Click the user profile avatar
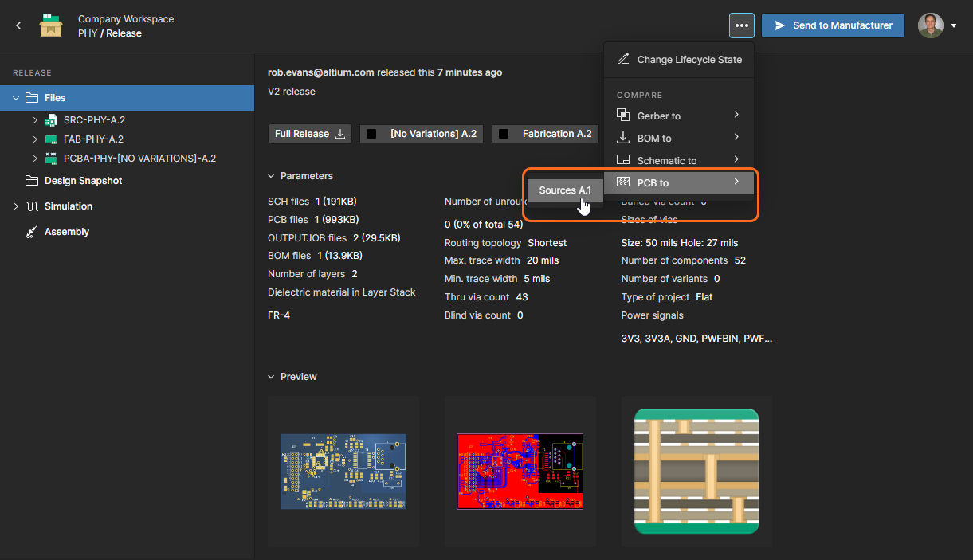This screenshot has width=973, height=560. [x=930, y=25]
